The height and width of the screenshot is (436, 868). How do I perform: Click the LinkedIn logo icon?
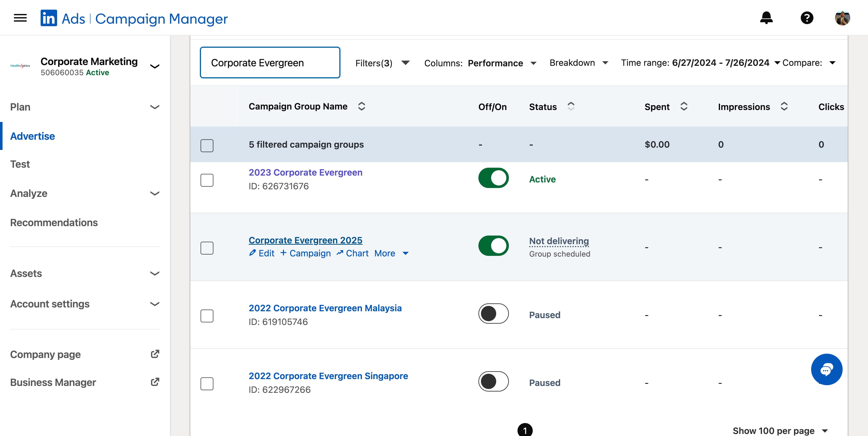tap(49, 18)
